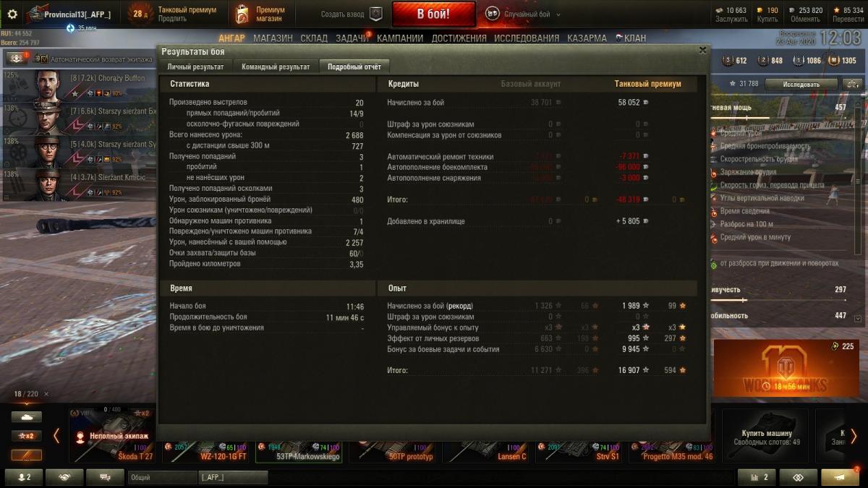Click the 'Исследовать' research button

click(801, 85)
